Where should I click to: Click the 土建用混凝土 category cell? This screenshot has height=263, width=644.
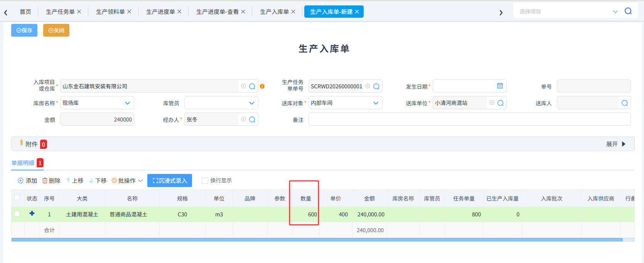(82, 214)
